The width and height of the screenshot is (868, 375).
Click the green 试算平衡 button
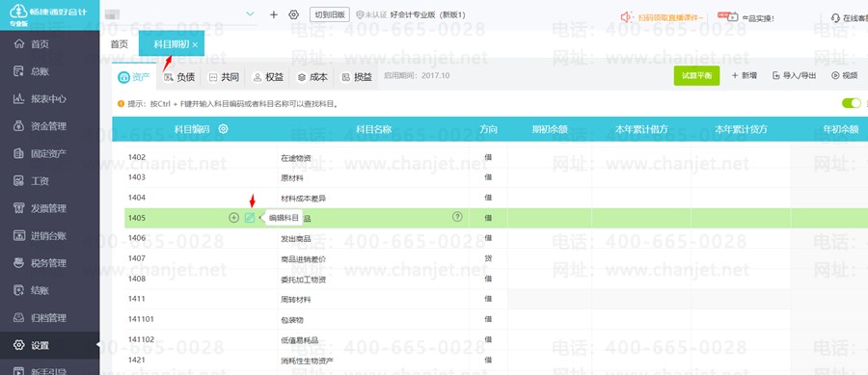696,76
